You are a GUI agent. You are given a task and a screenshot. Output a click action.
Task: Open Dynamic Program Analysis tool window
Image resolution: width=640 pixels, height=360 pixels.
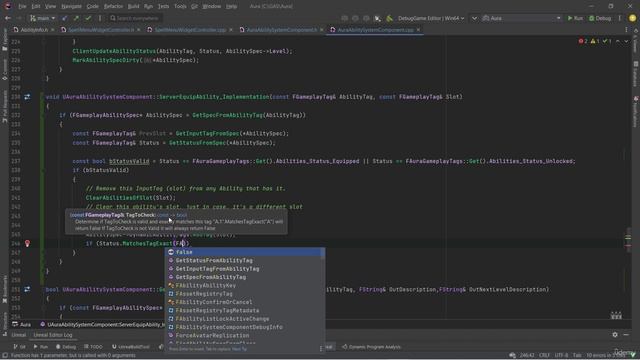coord(371,347)
